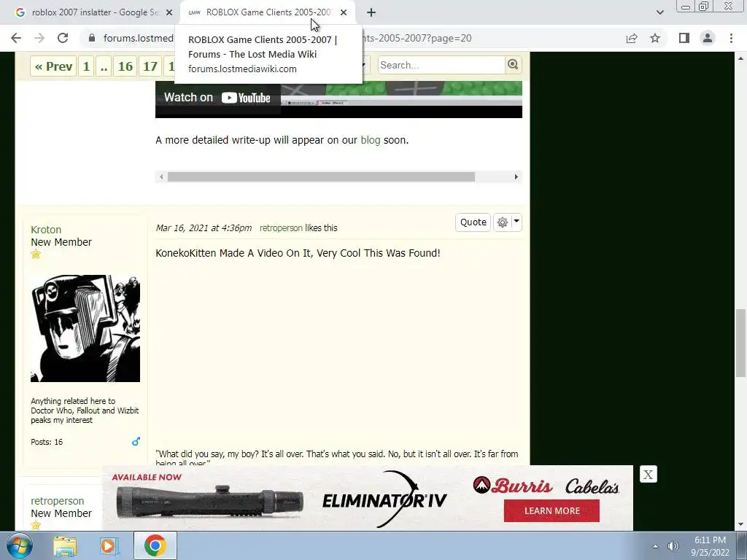The width and height of the screenshot is (747, 560).
Task: Open Kroton's user profile link
Action: pos(46,230)
